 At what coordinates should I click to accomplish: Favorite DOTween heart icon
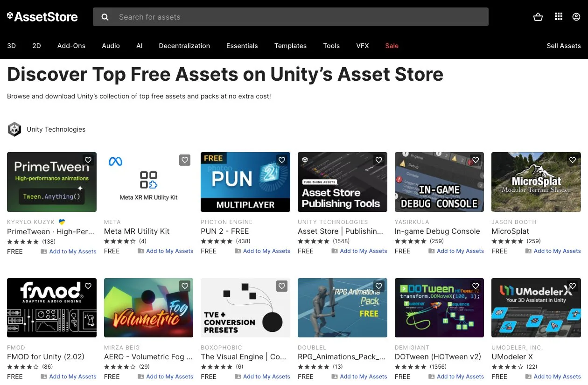(476, 286)
